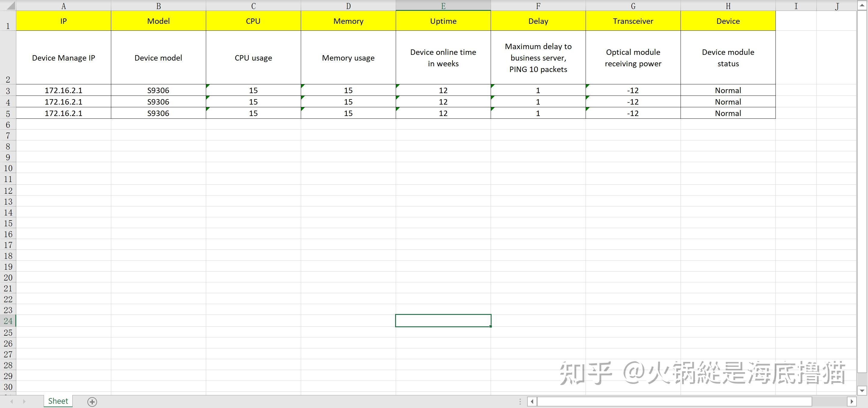Click the cell with S9306 in row 4
The image size is (868, 408).
(x=158, y=102)
